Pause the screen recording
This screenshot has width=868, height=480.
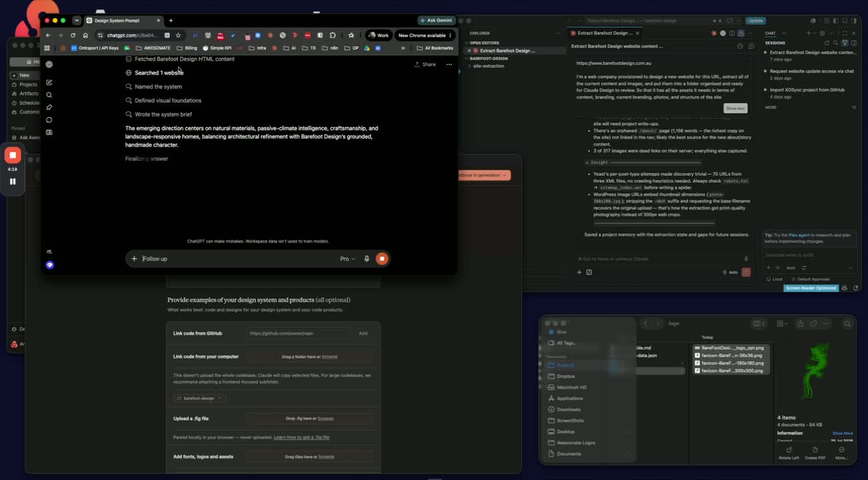pyautogui.click(x=13, y=181)
